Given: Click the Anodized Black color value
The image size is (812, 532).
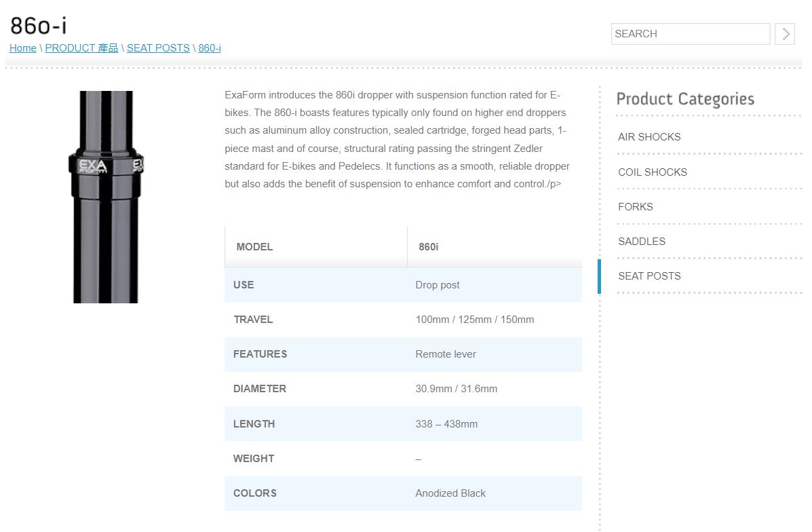Looking at the screenshot, I should point(450,493).
